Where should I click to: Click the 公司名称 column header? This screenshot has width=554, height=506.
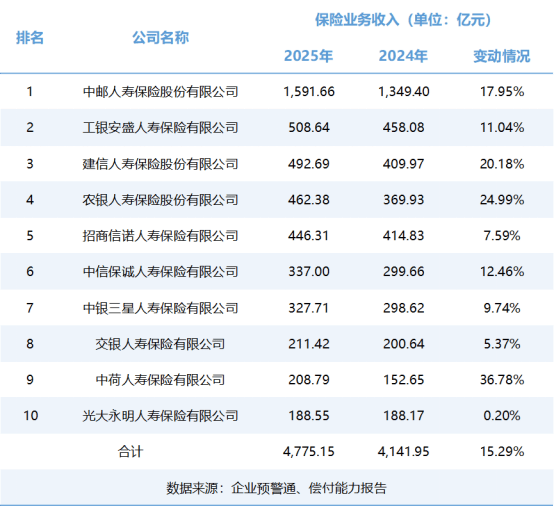point(161,37)
